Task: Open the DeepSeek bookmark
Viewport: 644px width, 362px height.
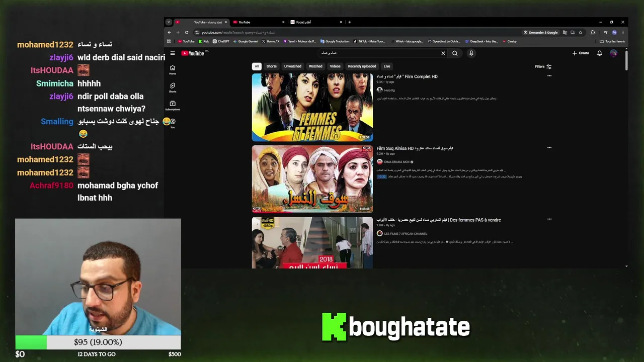Action: point(481,41)
